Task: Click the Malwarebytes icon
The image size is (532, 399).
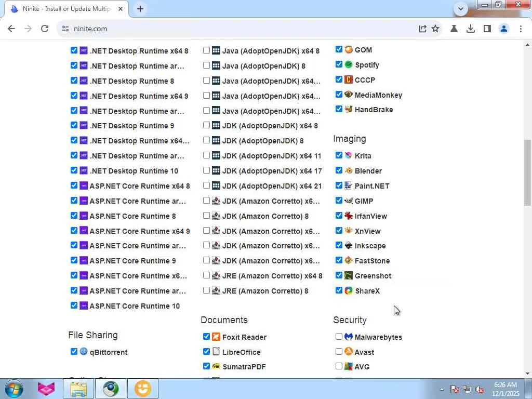Action: pos(349,337)
